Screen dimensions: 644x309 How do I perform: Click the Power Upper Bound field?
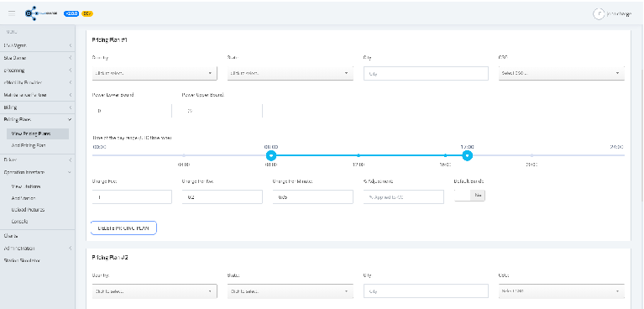[222, 111]
